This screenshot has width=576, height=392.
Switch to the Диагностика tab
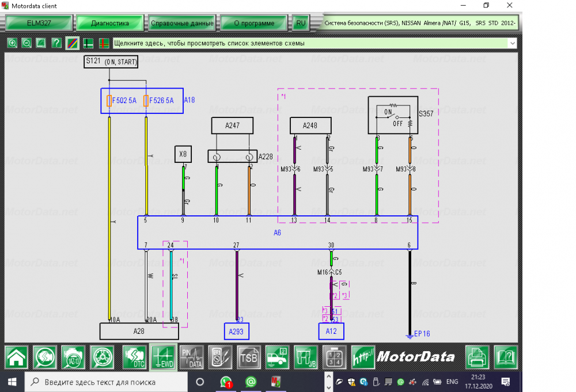click(x=110, y=24)
